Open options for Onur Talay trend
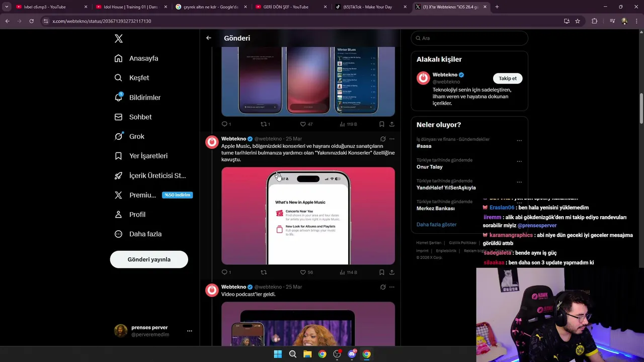 519,161
